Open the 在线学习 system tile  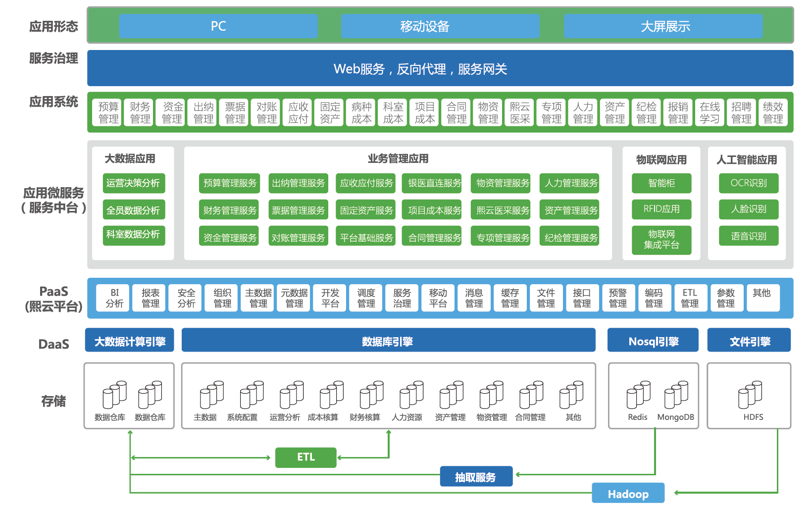[x=710, y=113]
